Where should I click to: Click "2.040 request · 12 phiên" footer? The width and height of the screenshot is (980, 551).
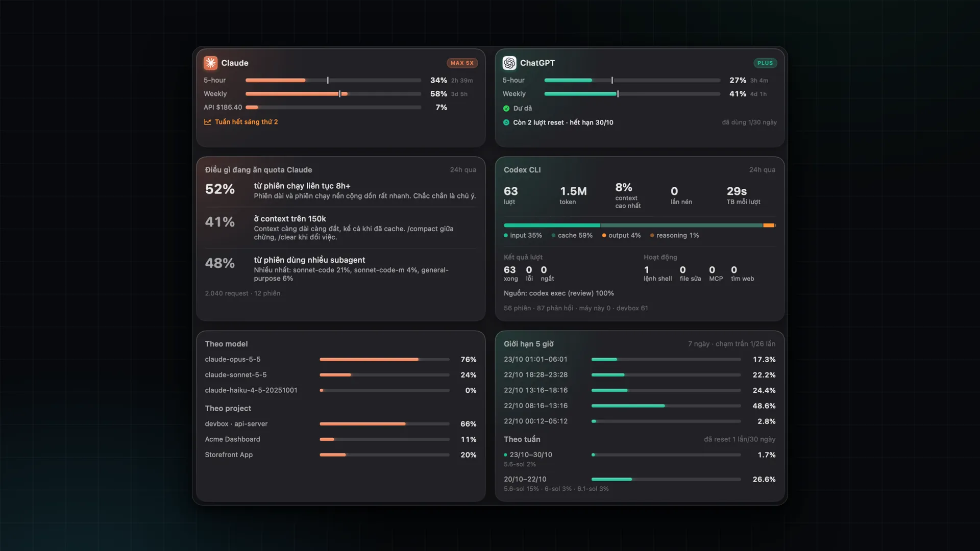tap(242, 293)
